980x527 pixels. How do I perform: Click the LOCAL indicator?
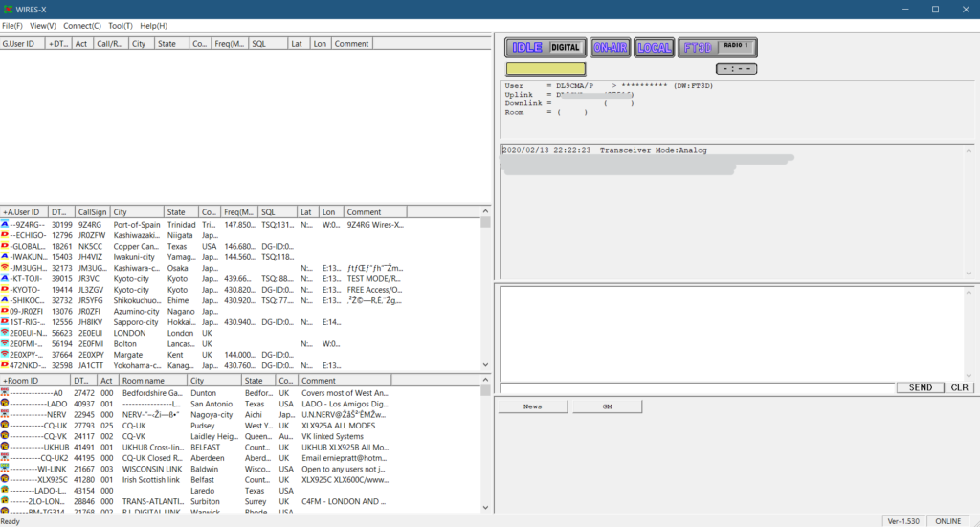click(655, 48)
